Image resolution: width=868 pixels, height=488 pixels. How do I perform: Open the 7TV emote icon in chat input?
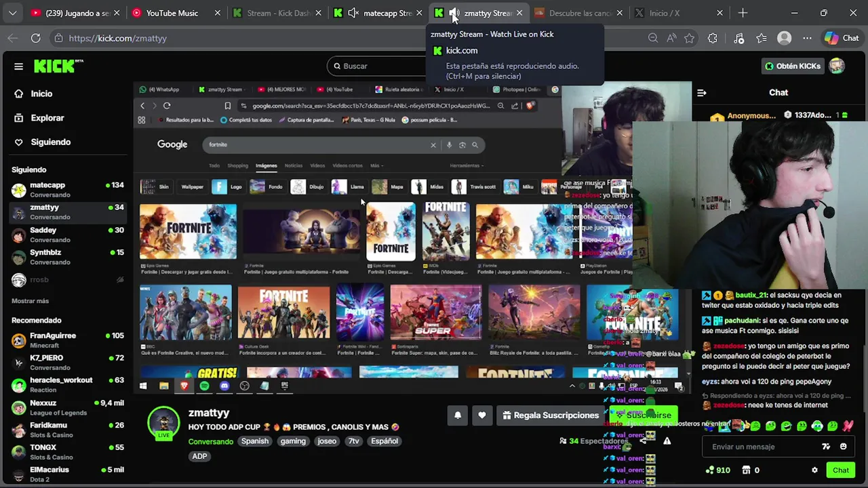click(x=826, y=447)
